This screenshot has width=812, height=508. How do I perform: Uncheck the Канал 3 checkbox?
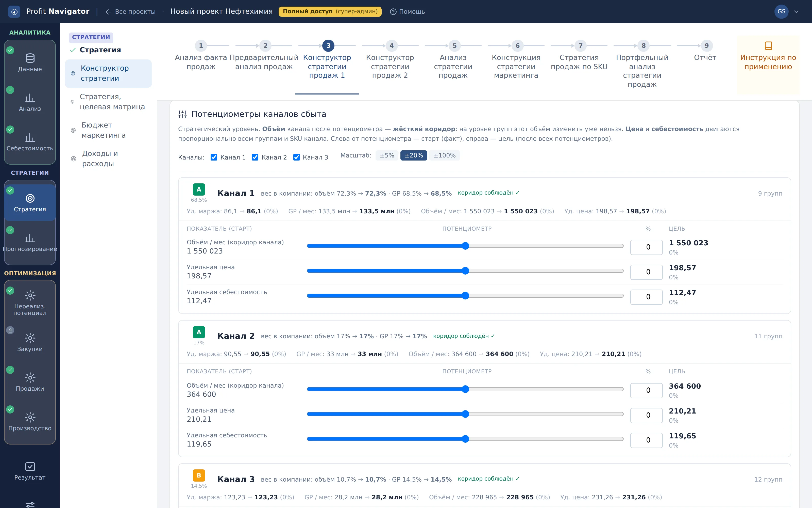pyautogui.click(x=296, y=157)
